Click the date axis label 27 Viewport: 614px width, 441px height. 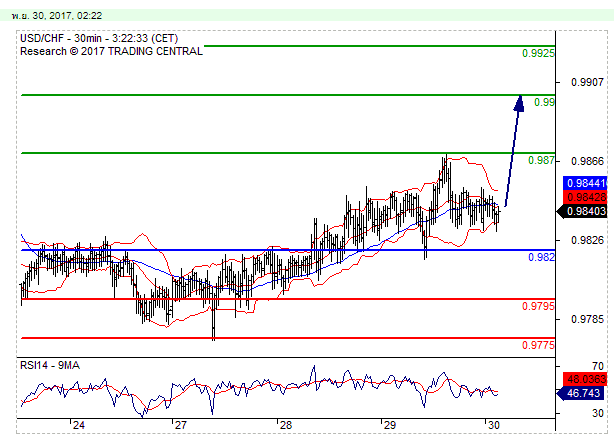coord(181,425)
